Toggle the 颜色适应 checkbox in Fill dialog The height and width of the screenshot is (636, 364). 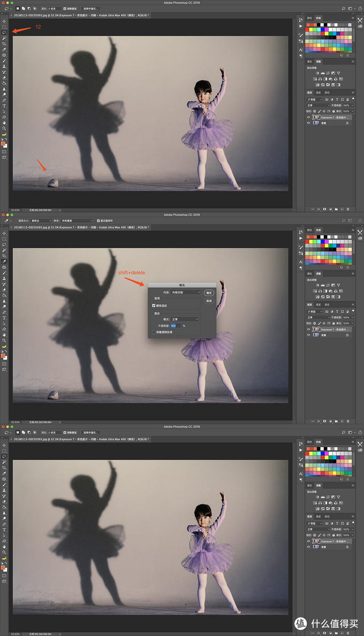[154, 305]
